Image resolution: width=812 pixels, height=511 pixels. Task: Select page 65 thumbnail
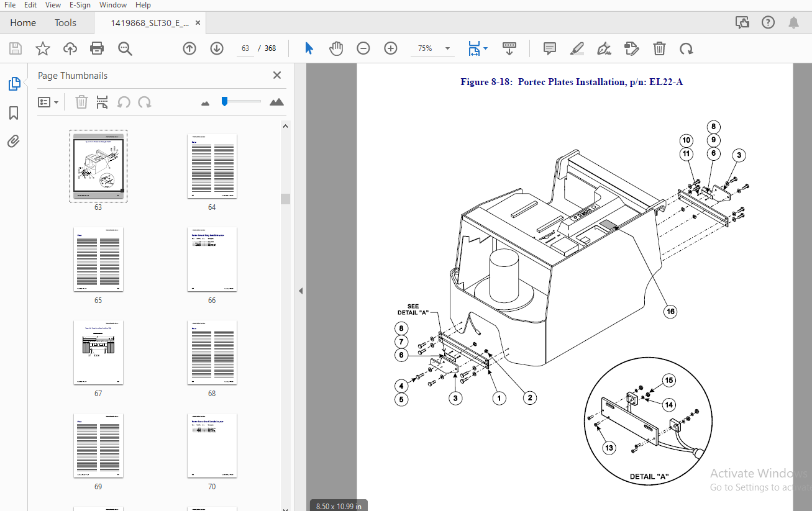[98, 259]
